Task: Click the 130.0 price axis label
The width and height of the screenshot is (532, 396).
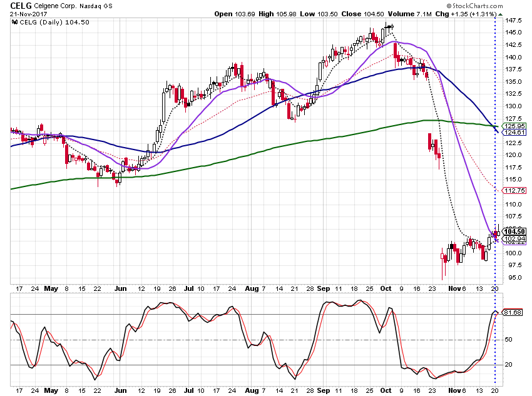Action: pos(513,106)
